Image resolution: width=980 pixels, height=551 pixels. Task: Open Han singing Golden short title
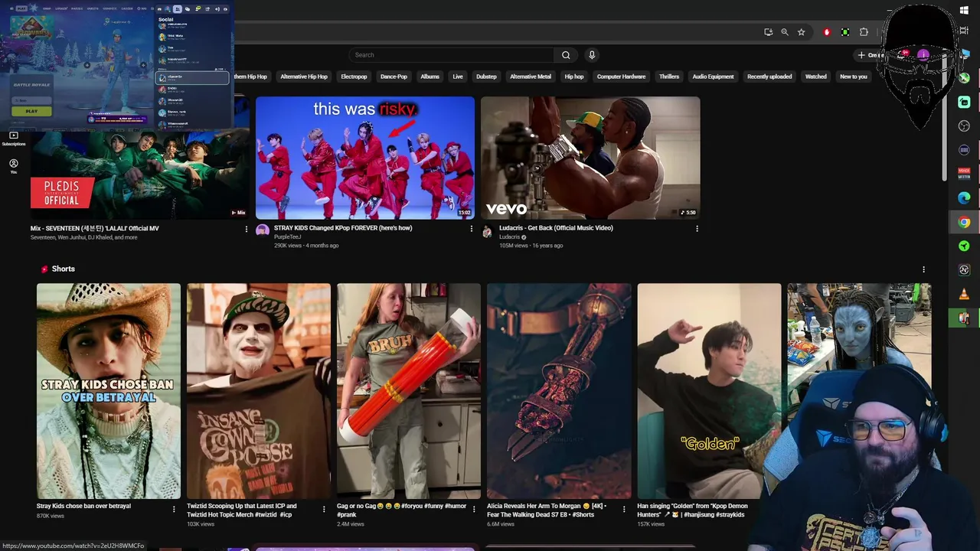692,510
